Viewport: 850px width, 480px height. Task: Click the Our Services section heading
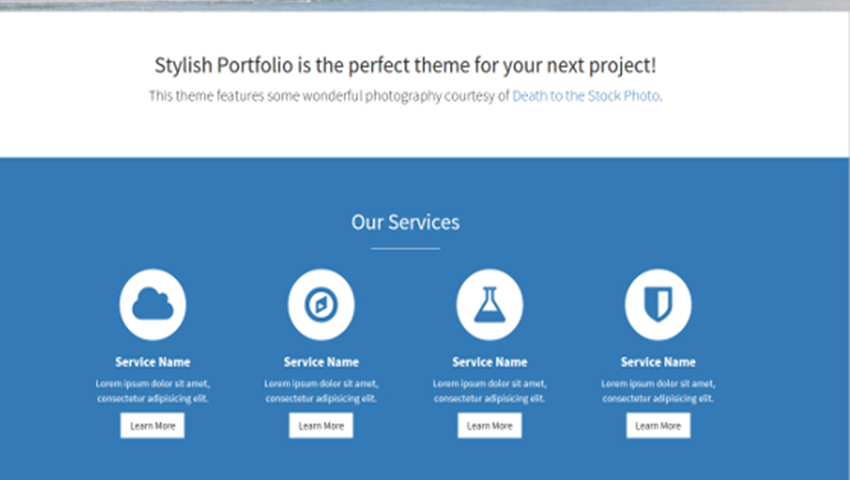405,222
